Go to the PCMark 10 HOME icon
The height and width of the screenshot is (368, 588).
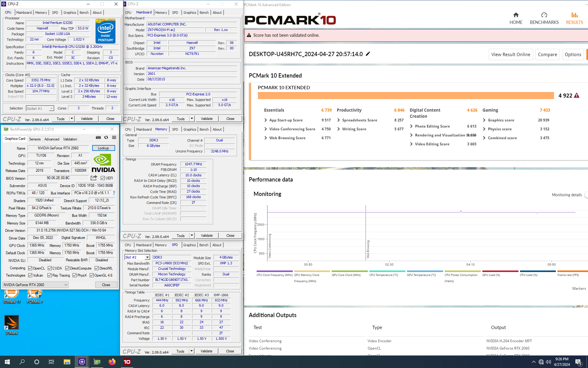click(516, 18)
